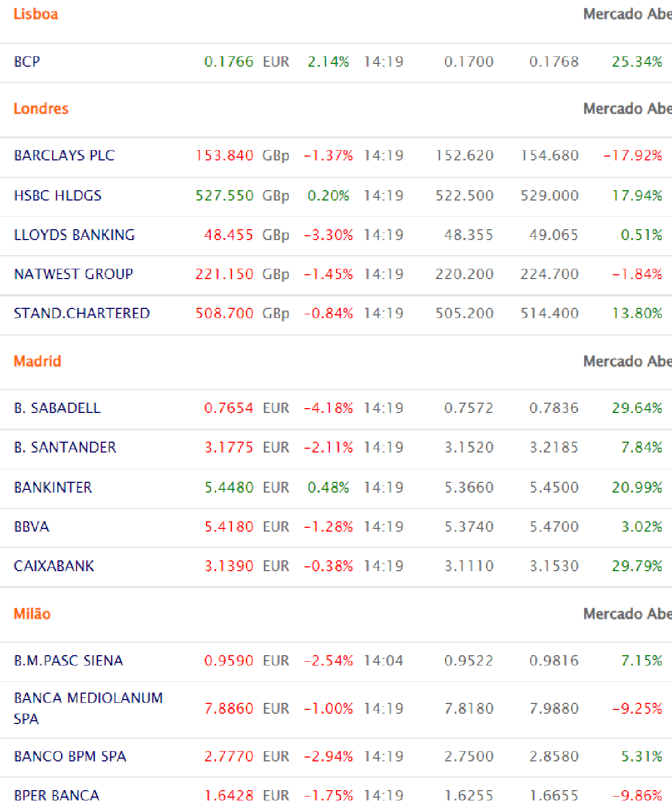Image resolution: width=672 pixels, height=808 pixels.
Task: Select BBVA low value 5.3740
Action: [x=469, y=527]
